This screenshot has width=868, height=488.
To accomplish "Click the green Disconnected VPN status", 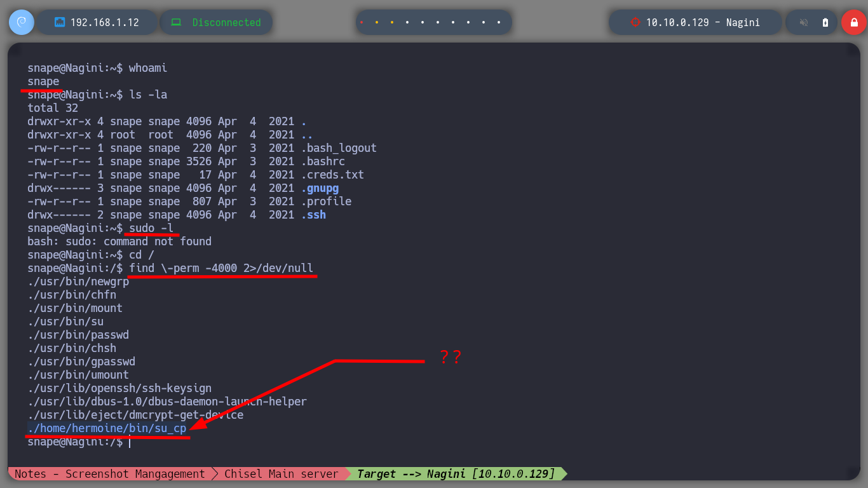I will point(227,22).
